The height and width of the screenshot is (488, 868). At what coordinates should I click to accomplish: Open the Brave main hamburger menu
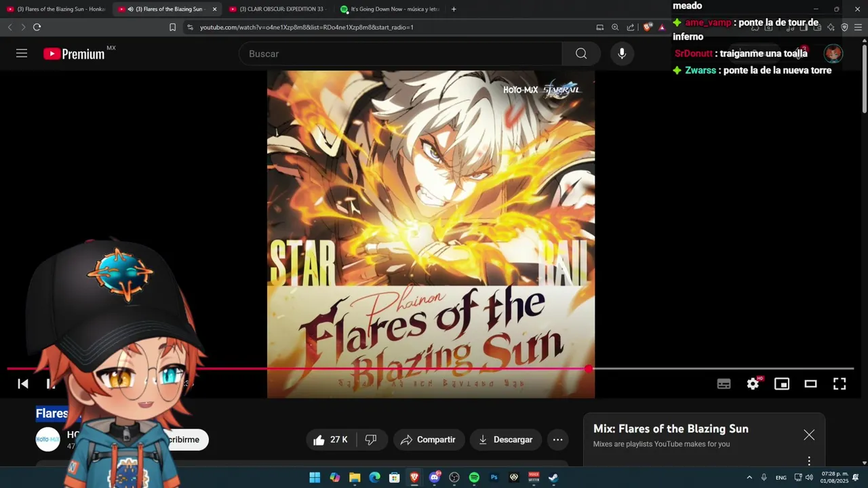[859, 27]
